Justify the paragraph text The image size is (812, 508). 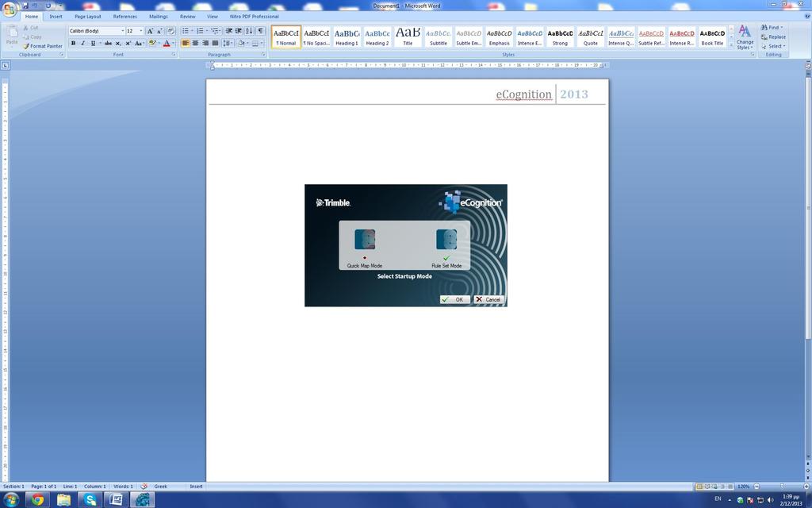[215, 44]
